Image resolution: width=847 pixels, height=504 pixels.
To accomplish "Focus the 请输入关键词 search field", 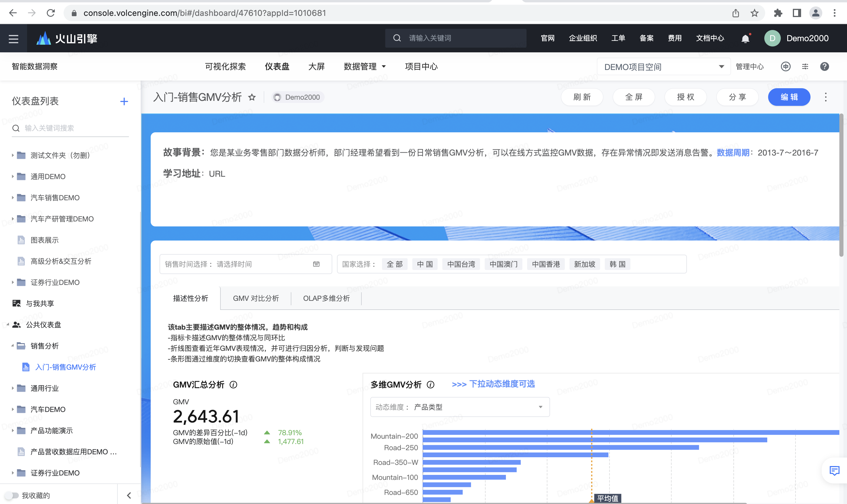I will [x=456, y=38].
